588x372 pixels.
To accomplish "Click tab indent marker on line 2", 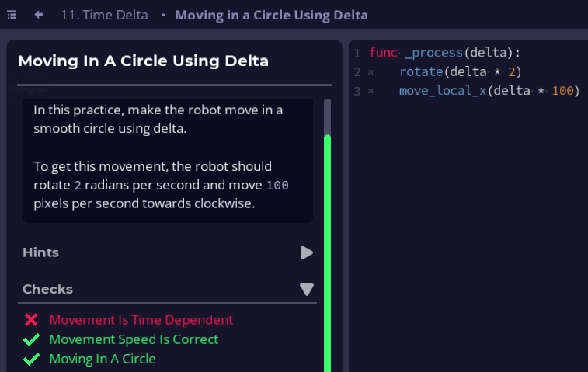I will (371, 72).
